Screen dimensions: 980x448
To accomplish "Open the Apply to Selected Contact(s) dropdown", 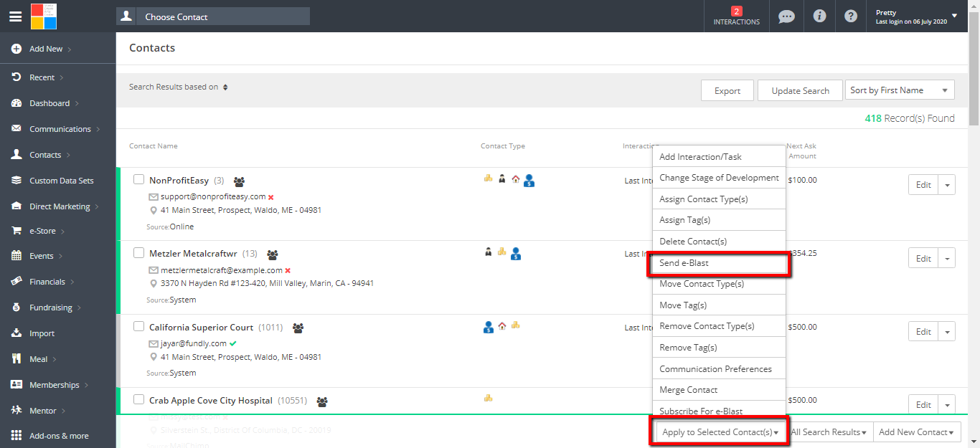I will (x=720, y=432).
